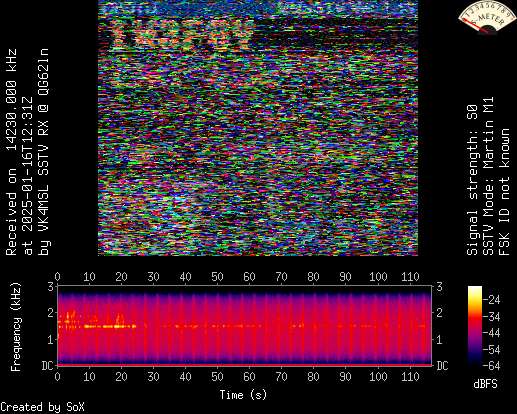This screenshot has width=517, height=414.
Task: Click the S-Meter gauge icon
Action: (486, 17)
